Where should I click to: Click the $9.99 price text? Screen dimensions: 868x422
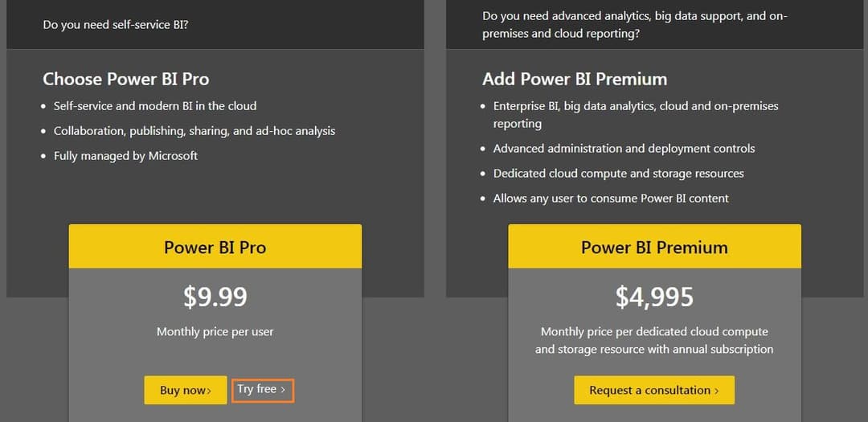[x=215, y=297]
